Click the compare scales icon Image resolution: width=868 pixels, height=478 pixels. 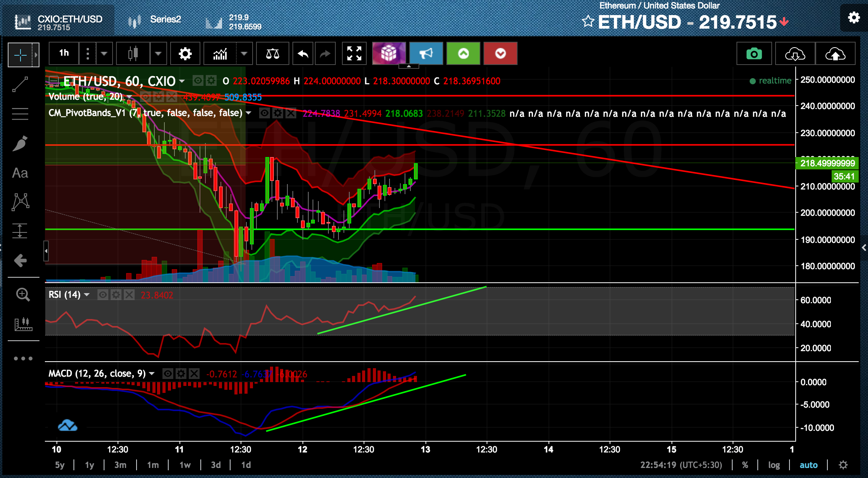tap(272, 54)
